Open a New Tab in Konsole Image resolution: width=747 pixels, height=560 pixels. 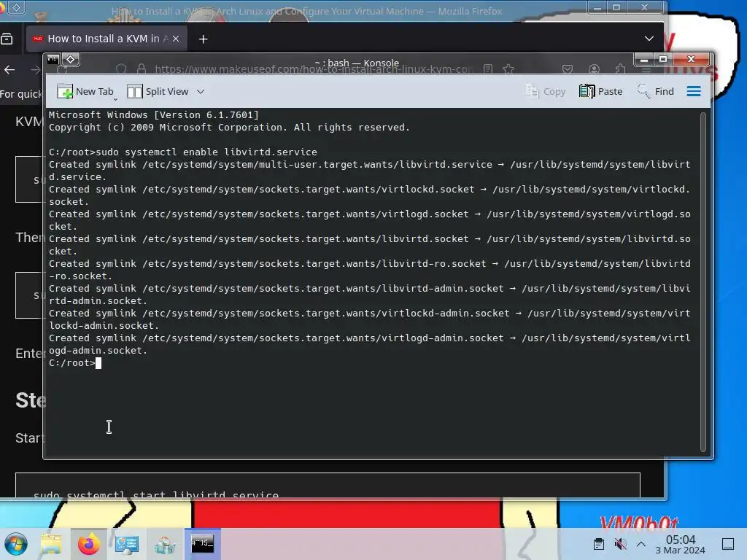pos(85,91)
